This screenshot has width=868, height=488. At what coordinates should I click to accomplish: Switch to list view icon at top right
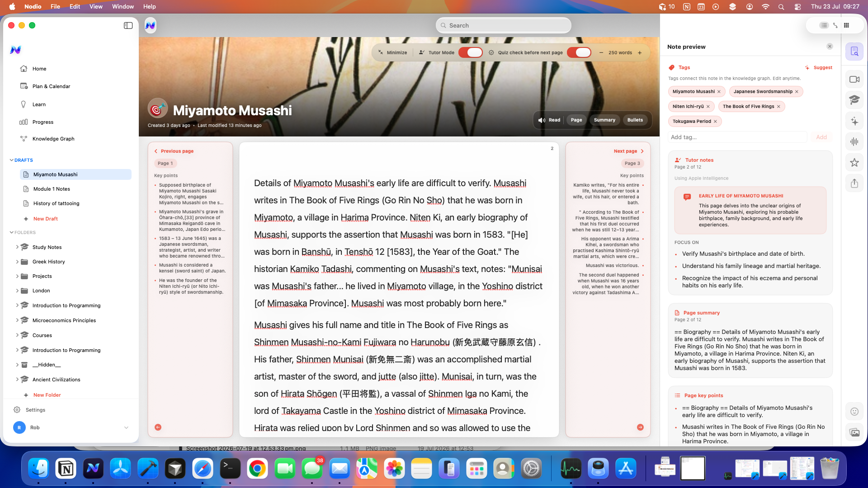824,25
